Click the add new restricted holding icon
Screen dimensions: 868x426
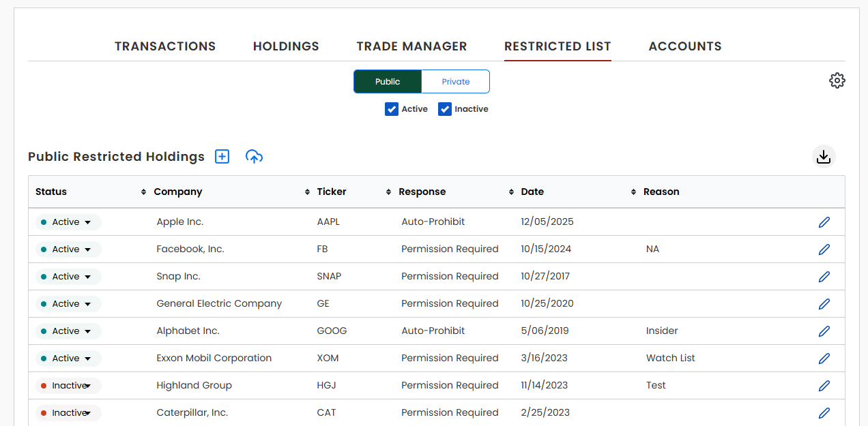point(222,156)
